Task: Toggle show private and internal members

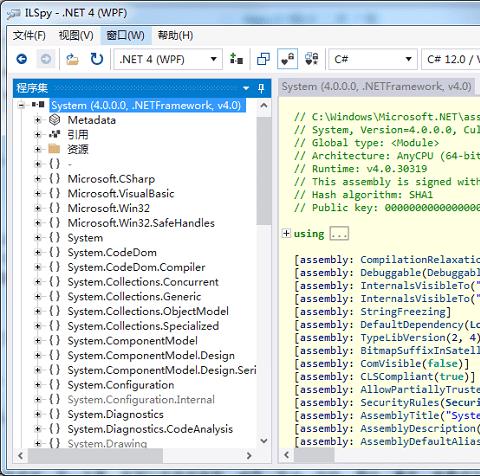Action: pyautogui.click(x=287, y=59)
